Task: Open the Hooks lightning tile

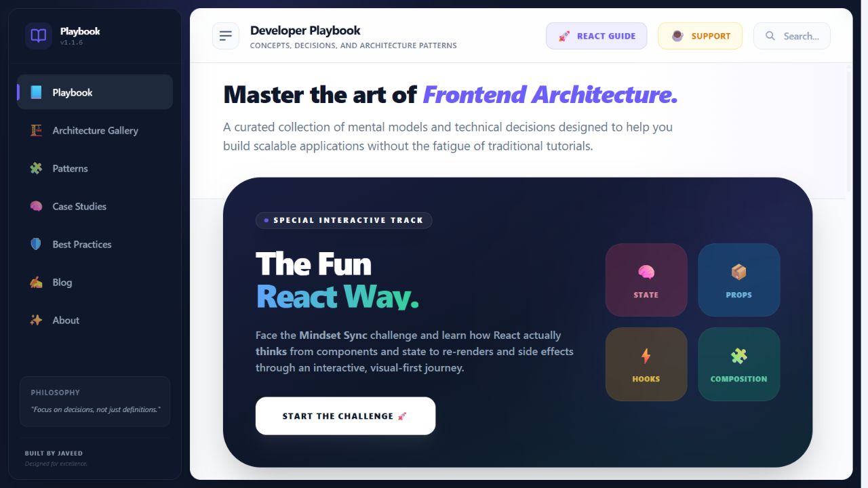Action: click(646, 364)
